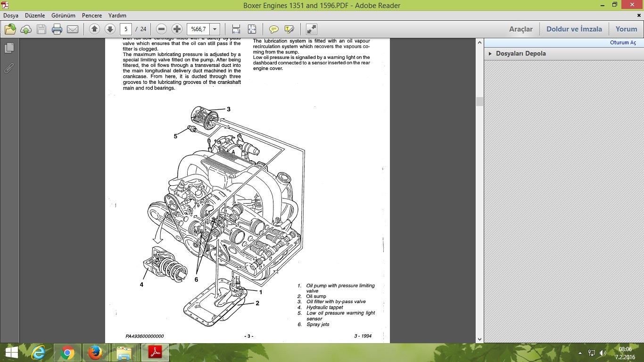The image size is (644, 362).
Task: Open the Dosya menu
Action: [x=11, y=16]
